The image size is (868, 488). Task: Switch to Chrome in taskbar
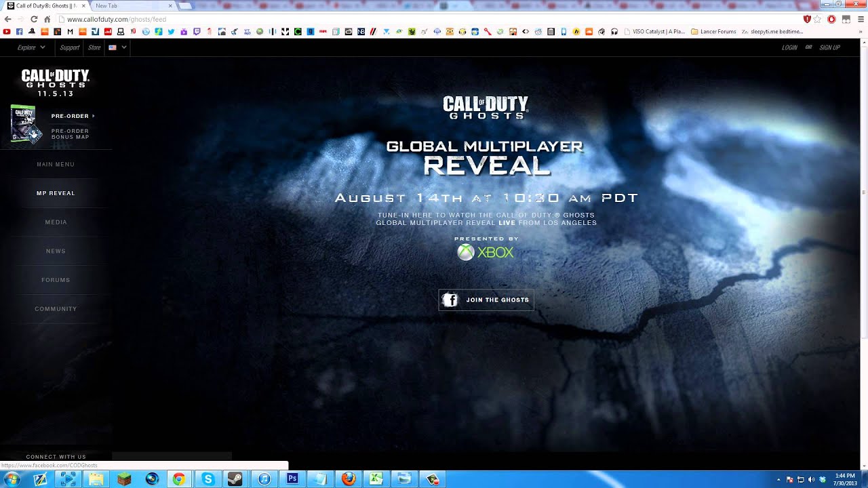coord(179,479)
